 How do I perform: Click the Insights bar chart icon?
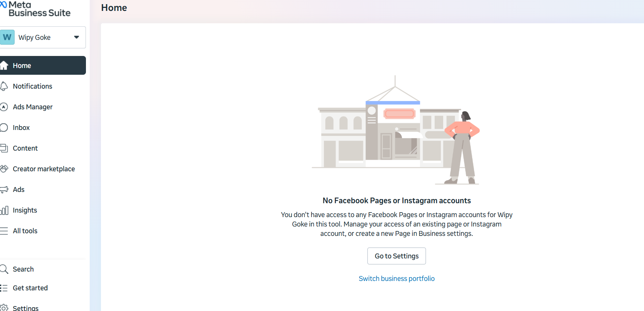(x=4, y=210)
